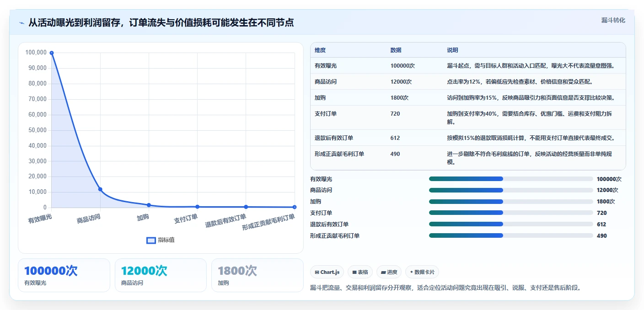
Task: Click the lightning icon beside the page title
Action: (22, 23)
